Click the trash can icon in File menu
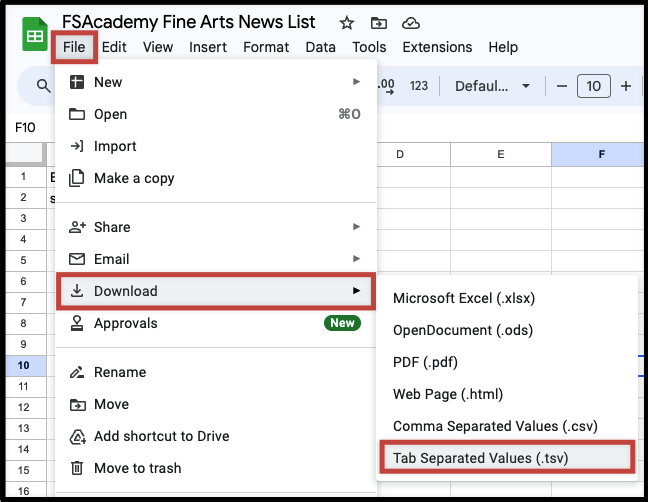The width and height of the screenshot is (648, 502). pyautogui.click(x=77, y=468)
